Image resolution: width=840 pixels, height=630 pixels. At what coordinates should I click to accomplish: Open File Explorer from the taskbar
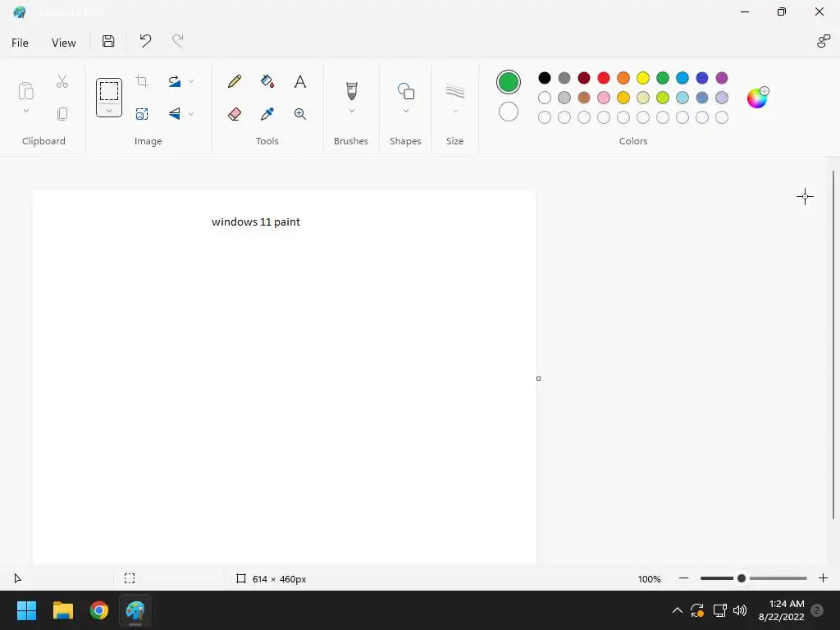[62, 610]
